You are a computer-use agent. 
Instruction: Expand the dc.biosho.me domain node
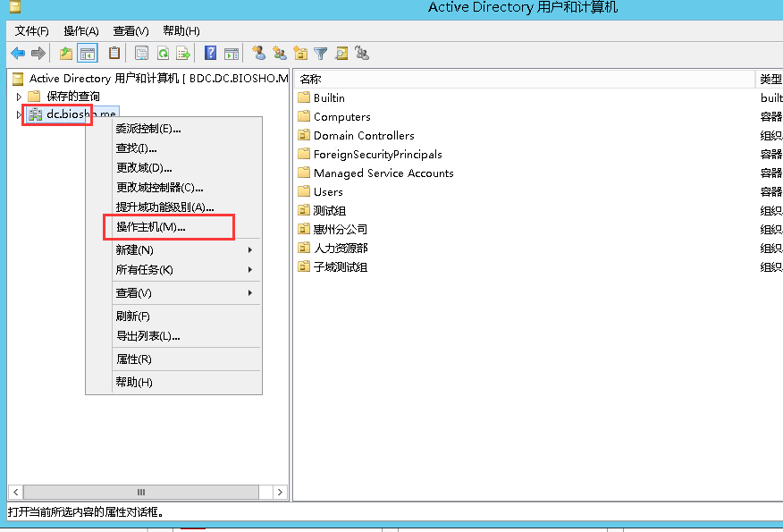click(x=19, y=114)
